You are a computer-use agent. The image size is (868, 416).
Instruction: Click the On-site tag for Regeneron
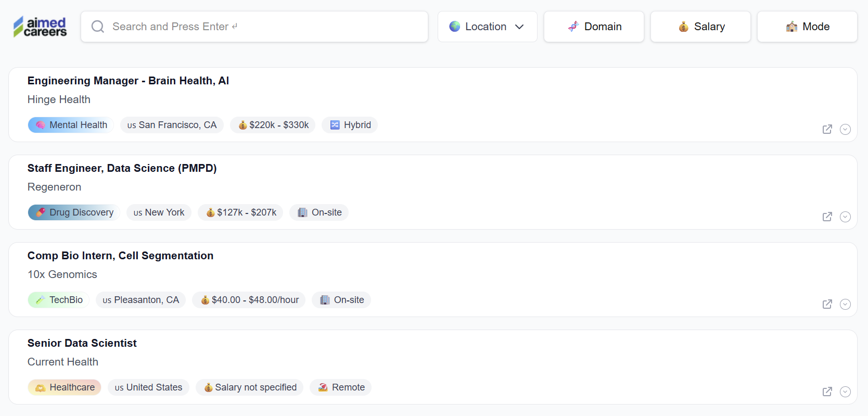click(x=319, y=212)
